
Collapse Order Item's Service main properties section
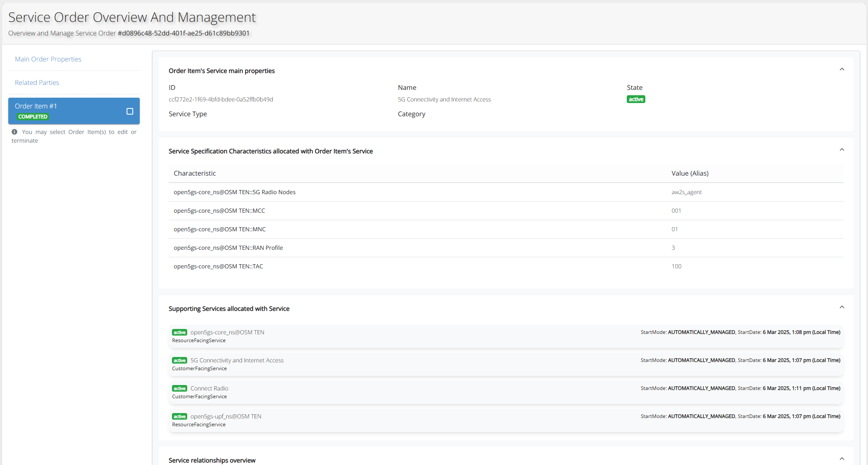(842, 69)
